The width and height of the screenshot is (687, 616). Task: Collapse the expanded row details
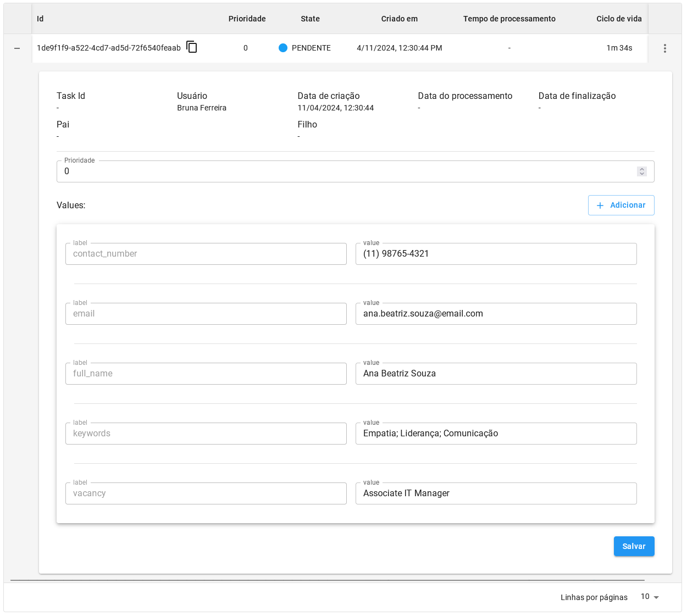17,48
